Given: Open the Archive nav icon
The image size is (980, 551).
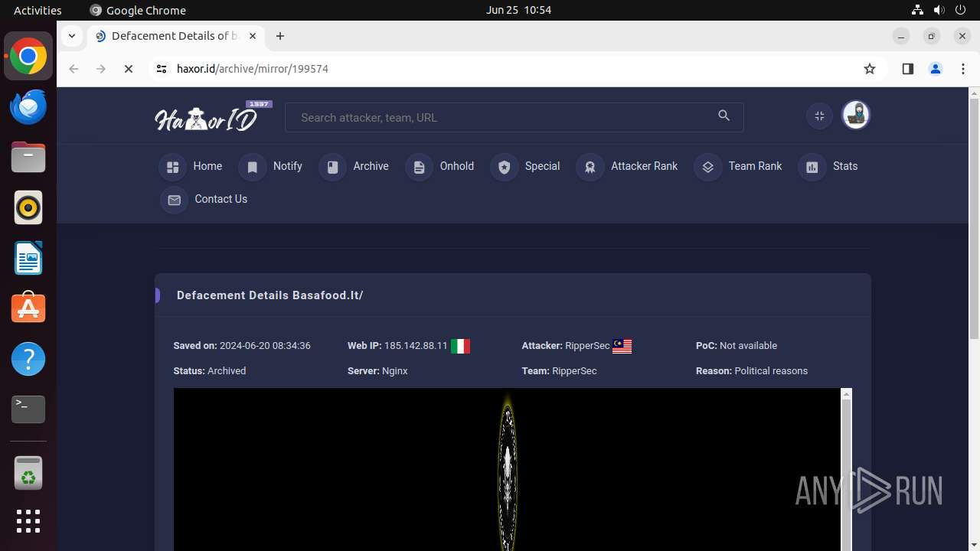Looking at the screenshot, I should [332, 167].
